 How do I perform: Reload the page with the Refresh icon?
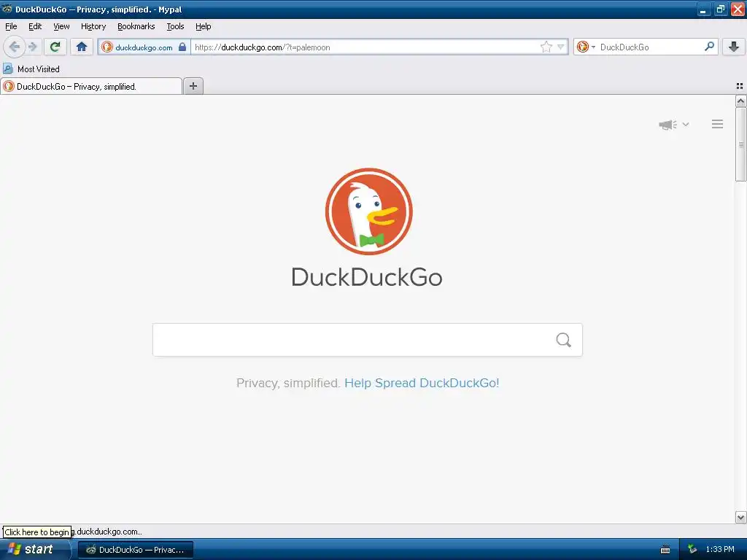(55, 47)
